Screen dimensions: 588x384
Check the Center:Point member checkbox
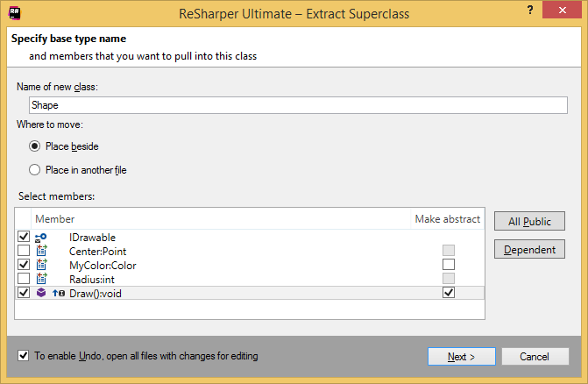(23, 251)
